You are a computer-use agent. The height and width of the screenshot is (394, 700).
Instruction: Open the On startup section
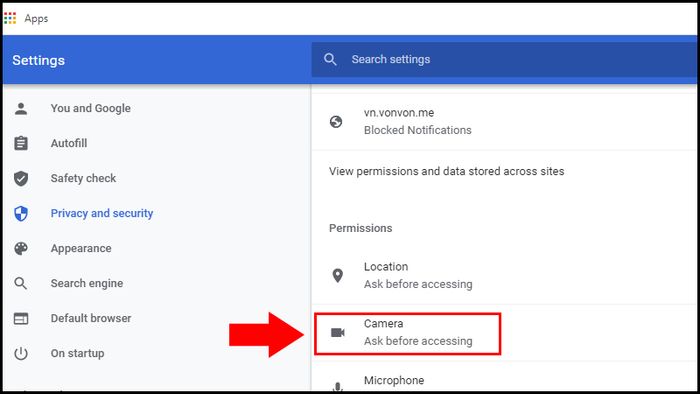click(77, 353)
